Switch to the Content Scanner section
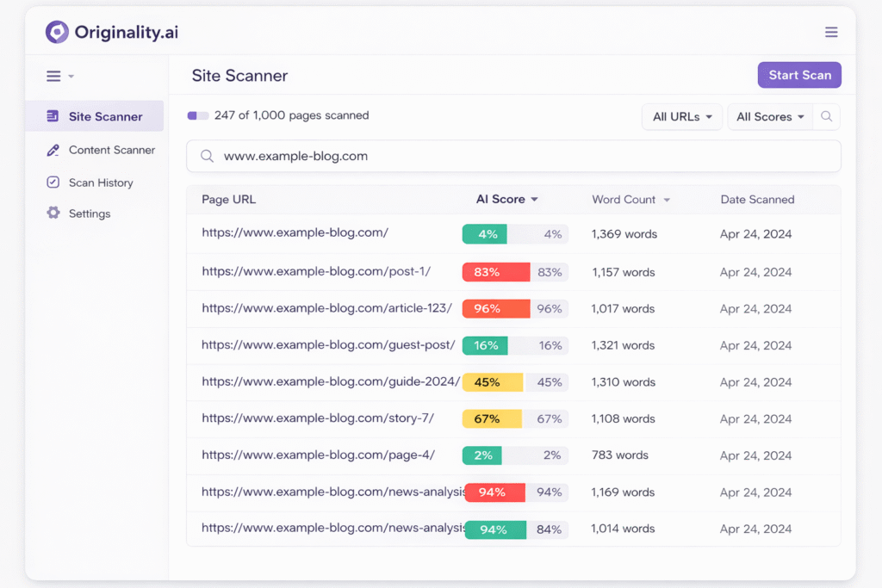 [111, 150]
